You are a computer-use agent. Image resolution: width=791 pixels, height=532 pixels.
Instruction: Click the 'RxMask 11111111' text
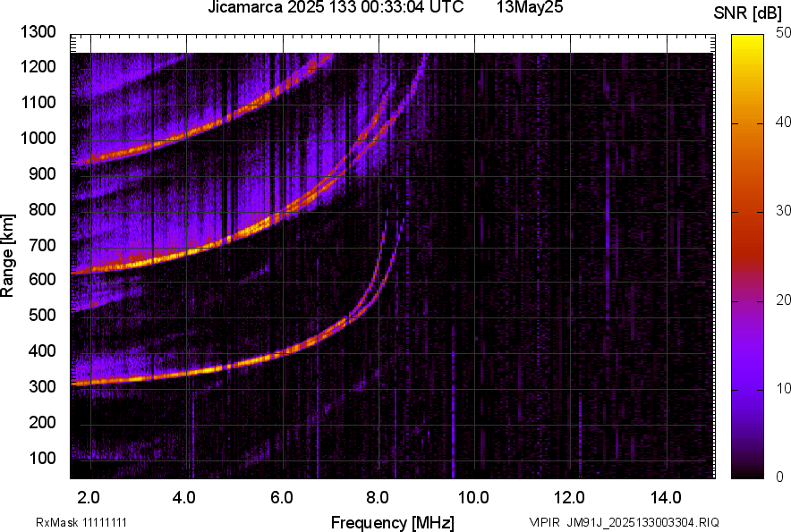coord(81,522)
